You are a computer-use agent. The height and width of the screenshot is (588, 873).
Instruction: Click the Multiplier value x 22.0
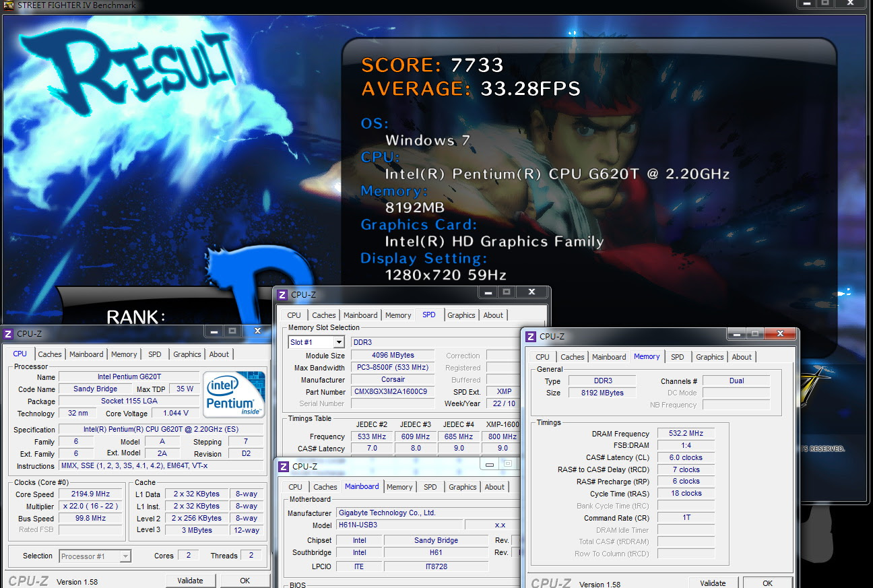90,507
